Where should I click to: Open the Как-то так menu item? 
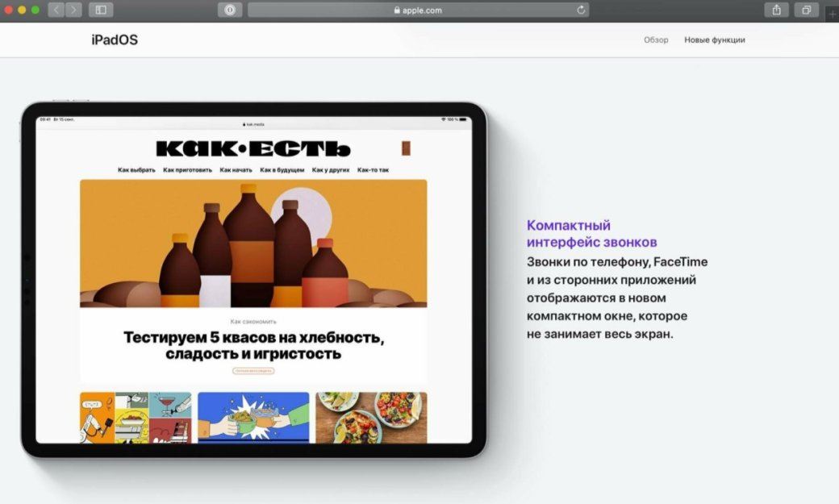coord(373,169)
